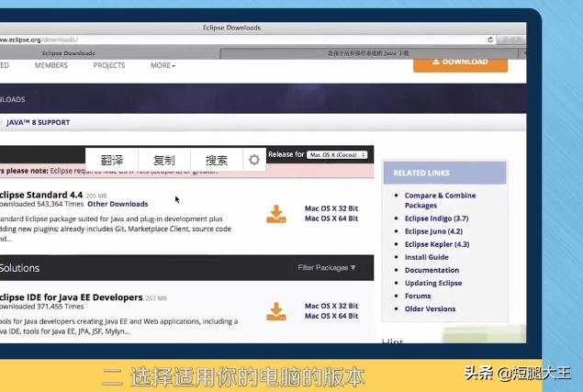
Task: Open the MEMBERS navigation menu item
Action: (51, 66)
